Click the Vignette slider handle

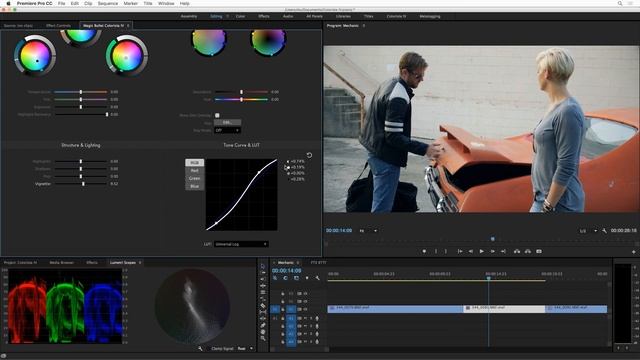click(x=83, y=184)
